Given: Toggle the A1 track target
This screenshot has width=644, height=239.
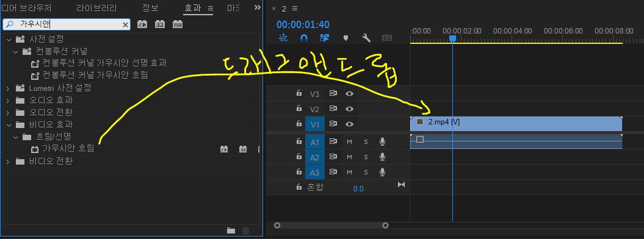Looking at the screenshot, I should [x=314, y=142].
